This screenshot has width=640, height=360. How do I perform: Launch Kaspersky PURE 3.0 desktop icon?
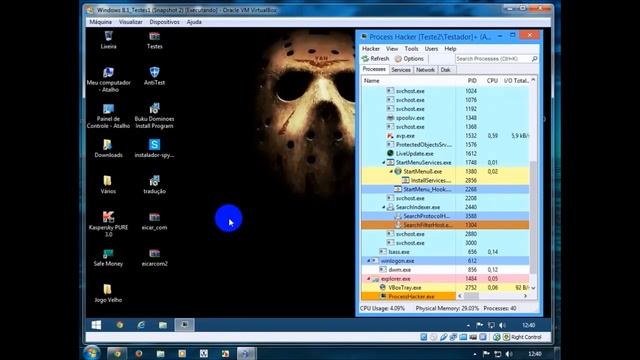(108, 224)
